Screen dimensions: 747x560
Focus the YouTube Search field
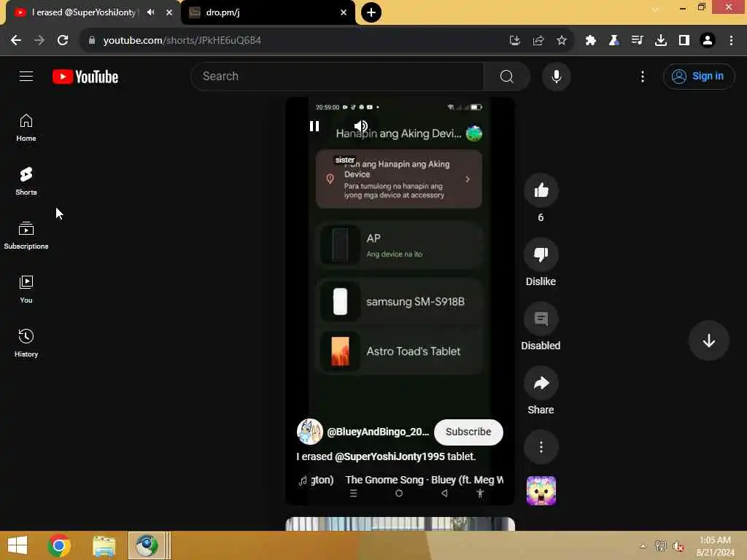pyautogui.click(x=337, y=76)
